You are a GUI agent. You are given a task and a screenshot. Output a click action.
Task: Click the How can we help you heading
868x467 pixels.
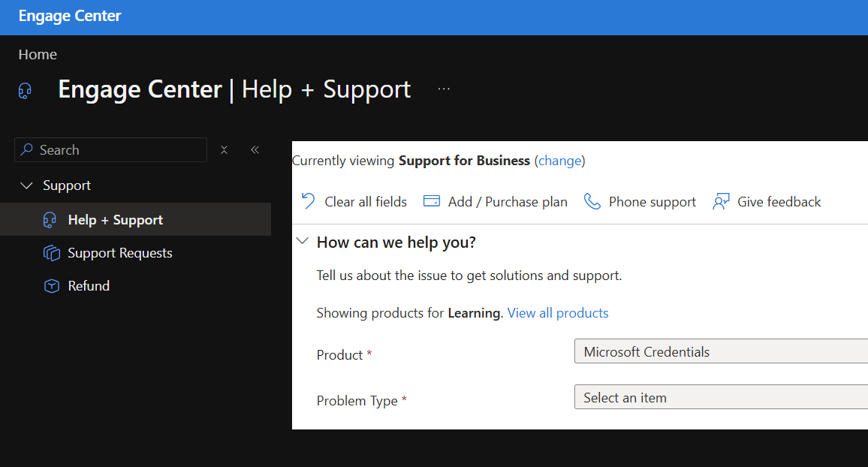[396, 243]
